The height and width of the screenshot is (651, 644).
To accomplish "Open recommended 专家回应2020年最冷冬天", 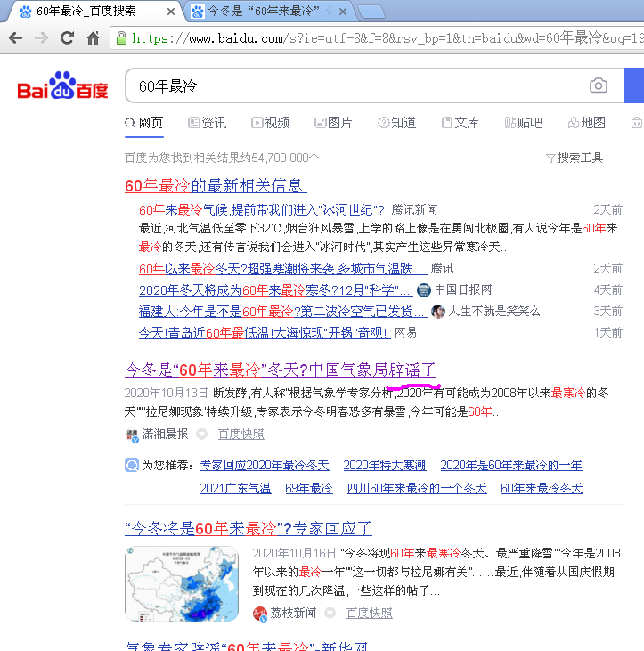I will pyautogui.click(x=265, y=465).
